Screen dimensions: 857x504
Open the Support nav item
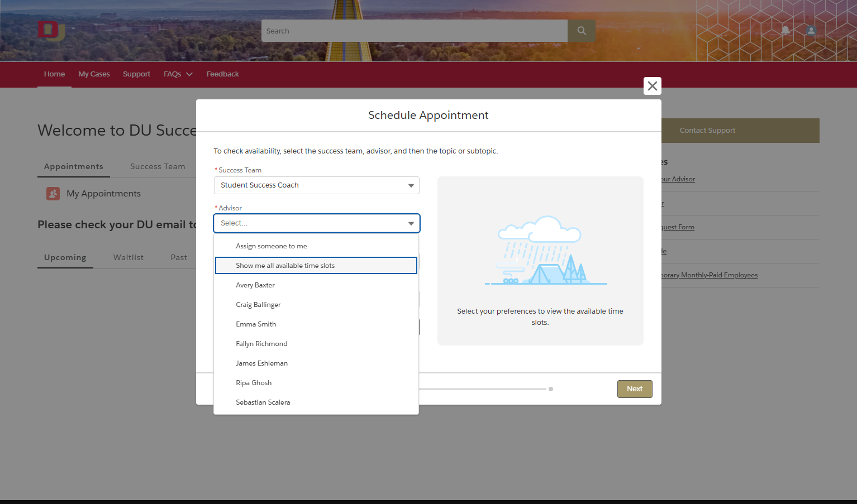click(136, 74)
